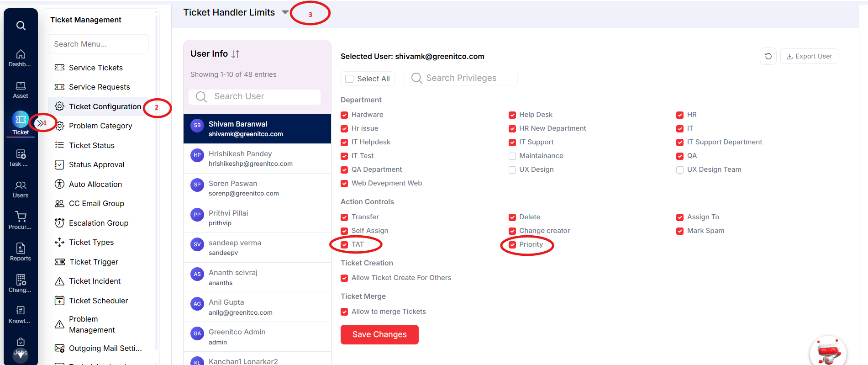Click the Search Menu input field
Viewport: 868px width, 365px height.
pyautogui.click(x=98, y=44)
